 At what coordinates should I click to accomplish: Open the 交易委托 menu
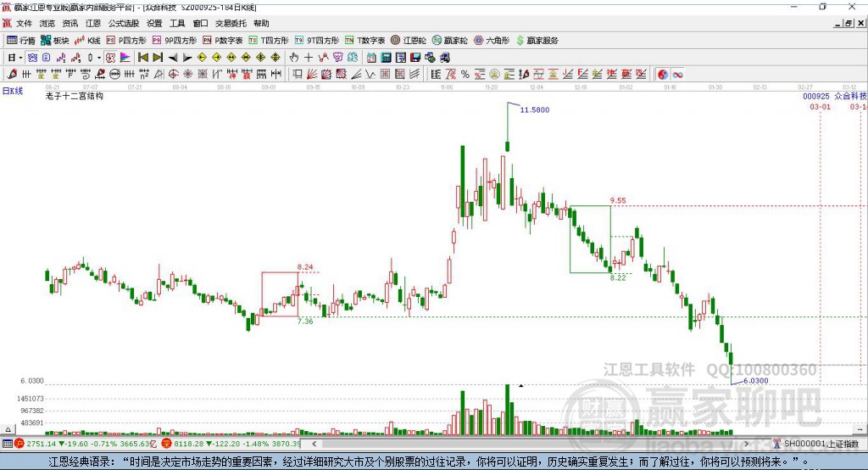click(231, 23)
